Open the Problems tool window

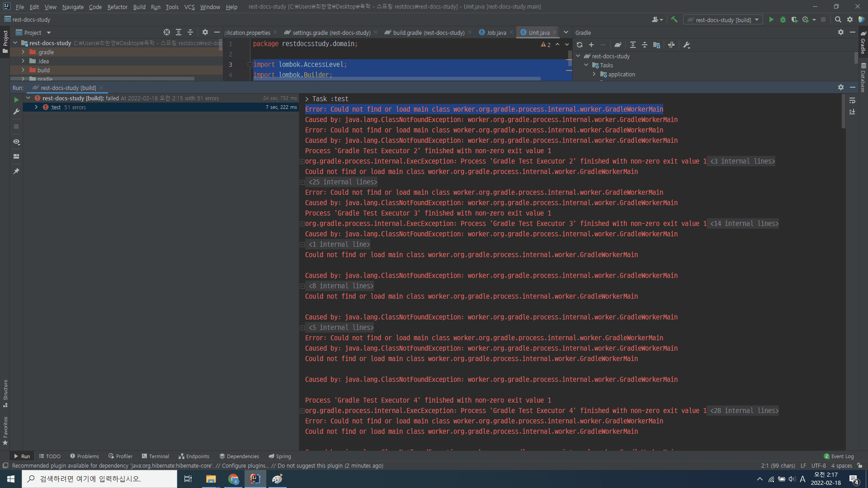click(x=85, y=456)
